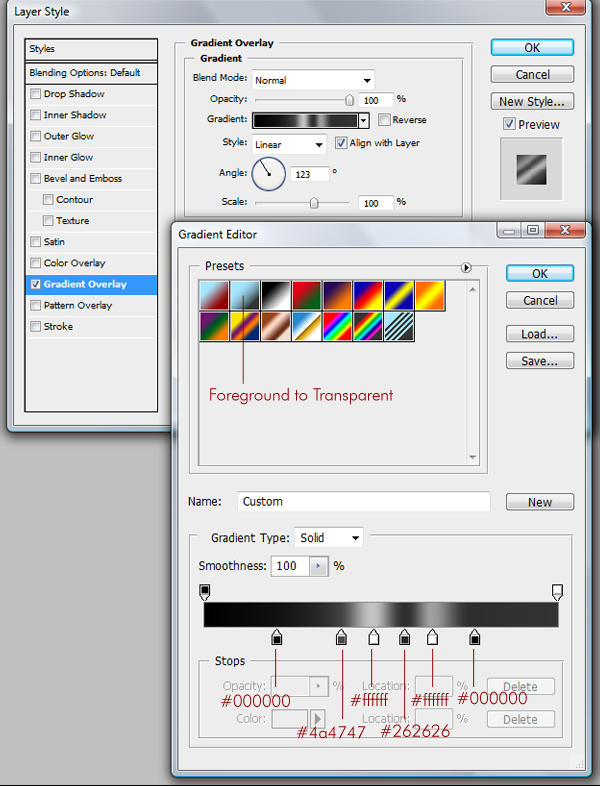The width and height of the screenshot is (600, 786).
Task: Expand the Gradient Type Solid dropdown
Action: tap(329, 538)
